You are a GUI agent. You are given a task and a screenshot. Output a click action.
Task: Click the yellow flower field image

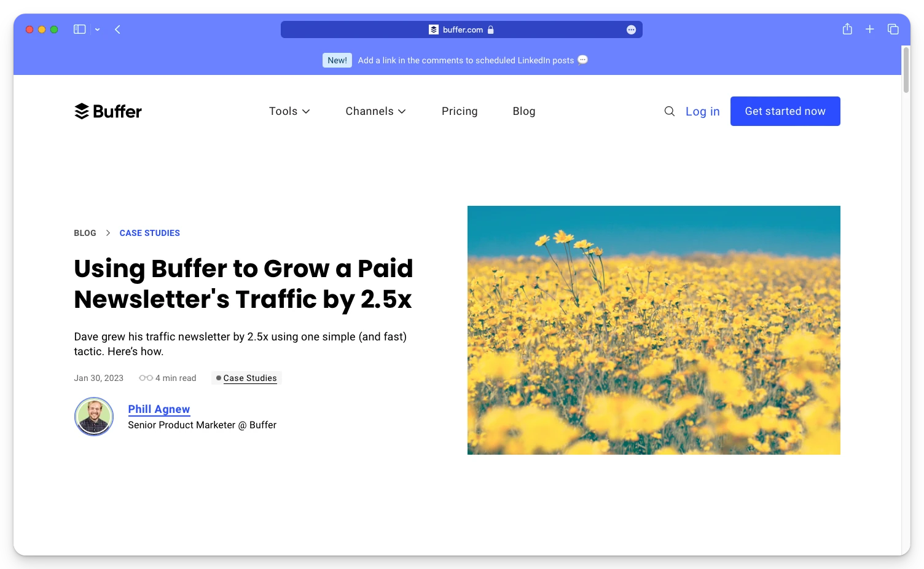(x=654, y=330)
